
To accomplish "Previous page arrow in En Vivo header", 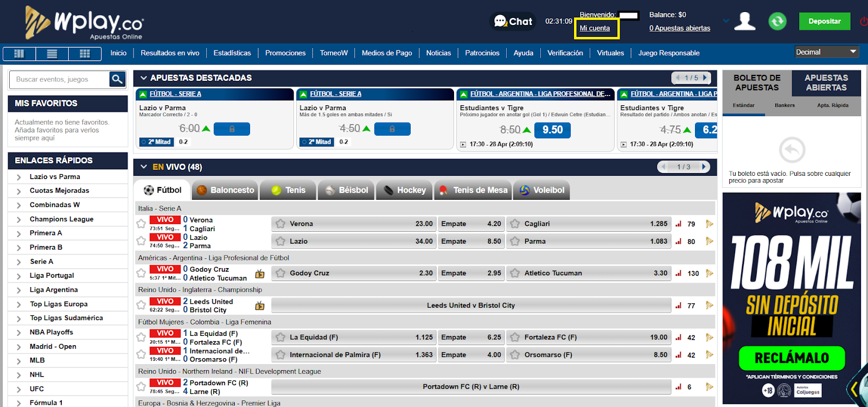I will click(663, 167).
